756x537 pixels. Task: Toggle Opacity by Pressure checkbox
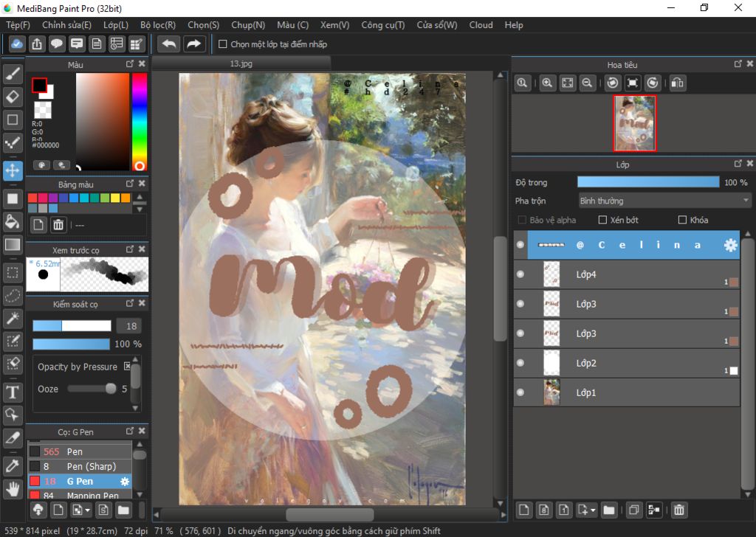(x=127, y=367)
